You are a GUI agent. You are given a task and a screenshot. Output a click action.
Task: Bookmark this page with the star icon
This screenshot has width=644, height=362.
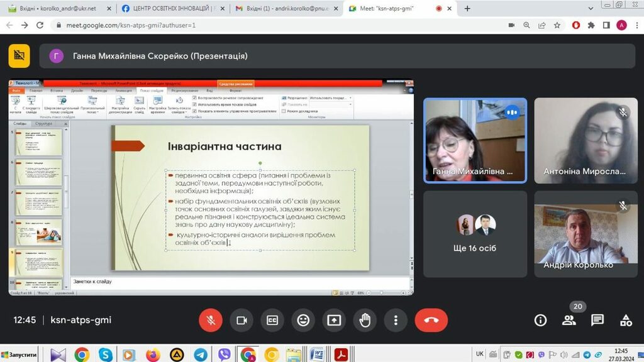pyautogui.click(x=557, y=25)
